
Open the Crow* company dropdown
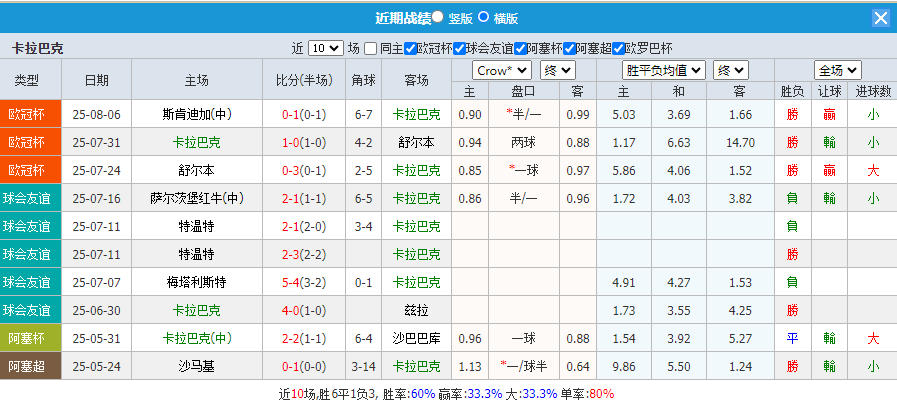[502, 70]
